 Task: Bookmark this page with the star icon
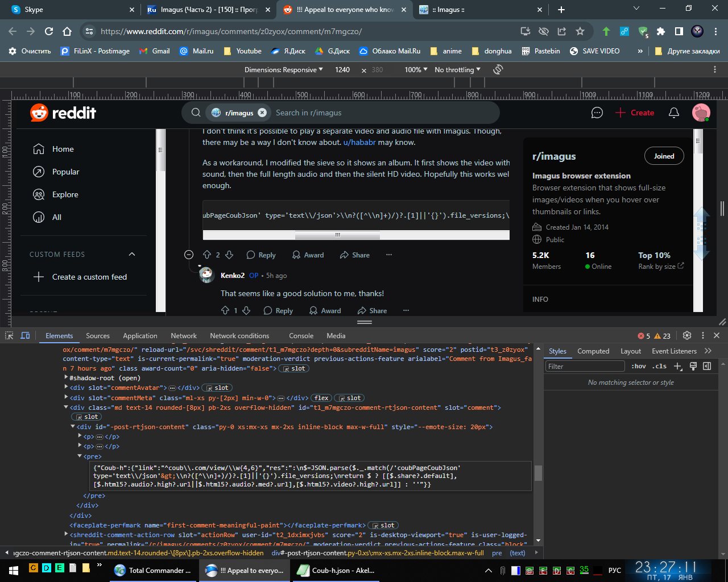580,31
